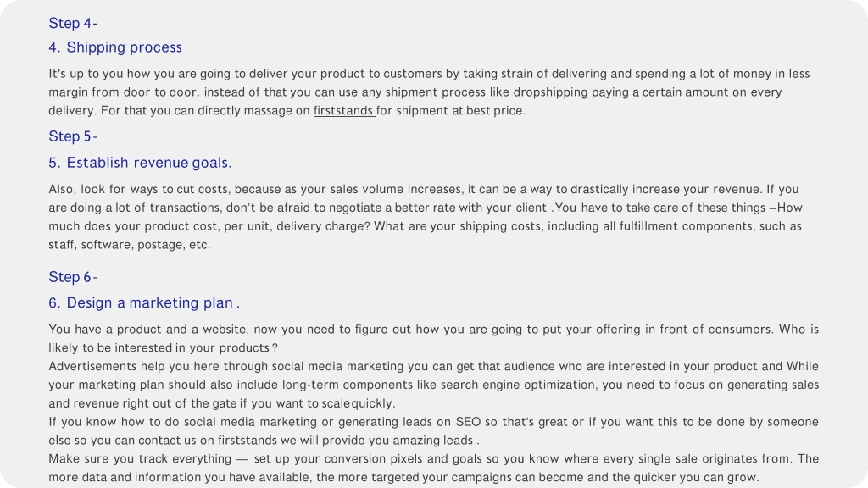The width and height of the screenshot is (868, 488).
Task: Select the '5. Establish revenue goals.' heading
Action: click(140, 163)
